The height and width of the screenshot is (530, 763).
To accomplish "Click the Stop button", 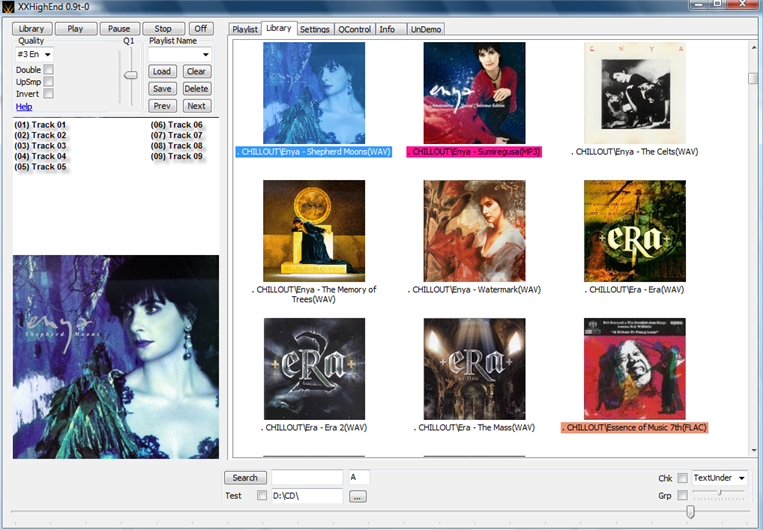I will pyautogui.click(x=163, y=29).
